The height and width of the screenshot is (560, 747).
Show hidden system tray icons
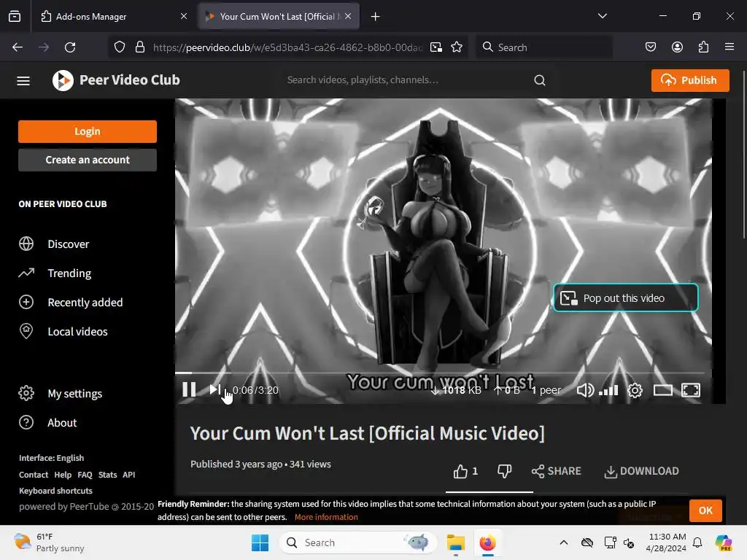pyautogui.click(x=564, y=542)
